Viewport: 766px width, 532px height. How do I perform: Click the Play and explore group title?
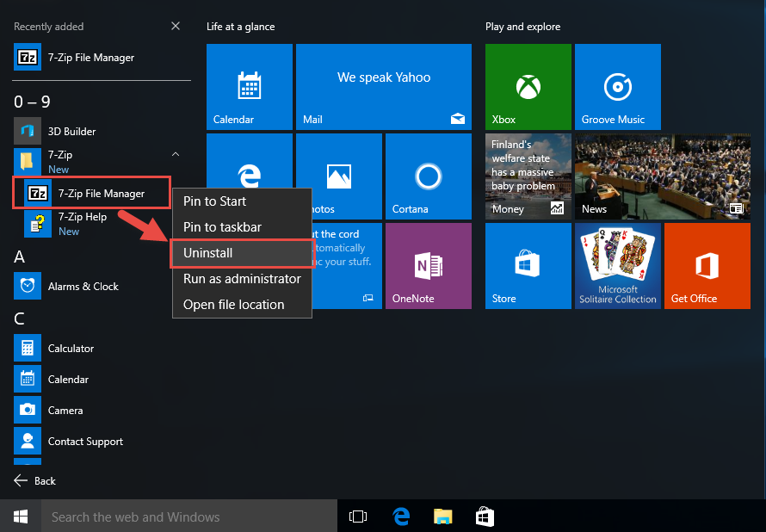pyautogui.click(x=522, y=27)
